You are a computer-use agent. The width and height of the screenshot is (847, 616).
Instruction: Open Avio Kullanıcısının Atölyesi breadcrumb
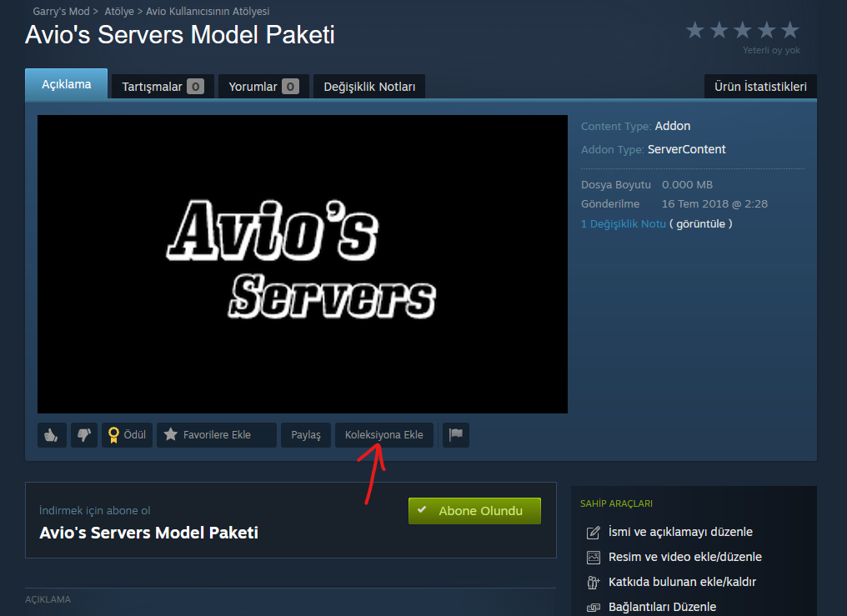(208, 12)
